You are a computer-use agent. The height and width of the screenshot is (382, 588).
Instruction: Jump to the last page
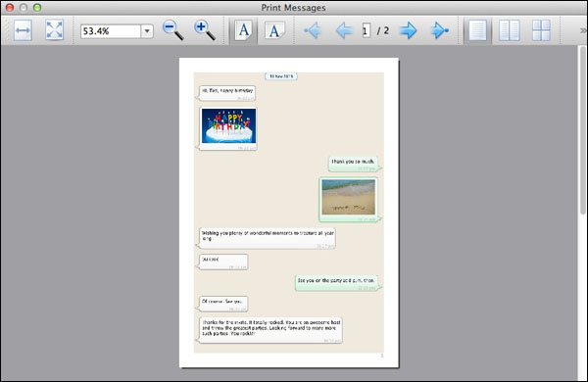pyautogui.click(x=439, y=30)
